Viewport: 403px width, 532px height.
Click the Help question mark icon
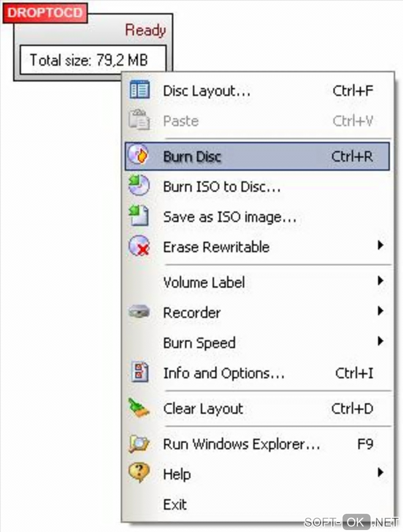click(x=139, y=472)
